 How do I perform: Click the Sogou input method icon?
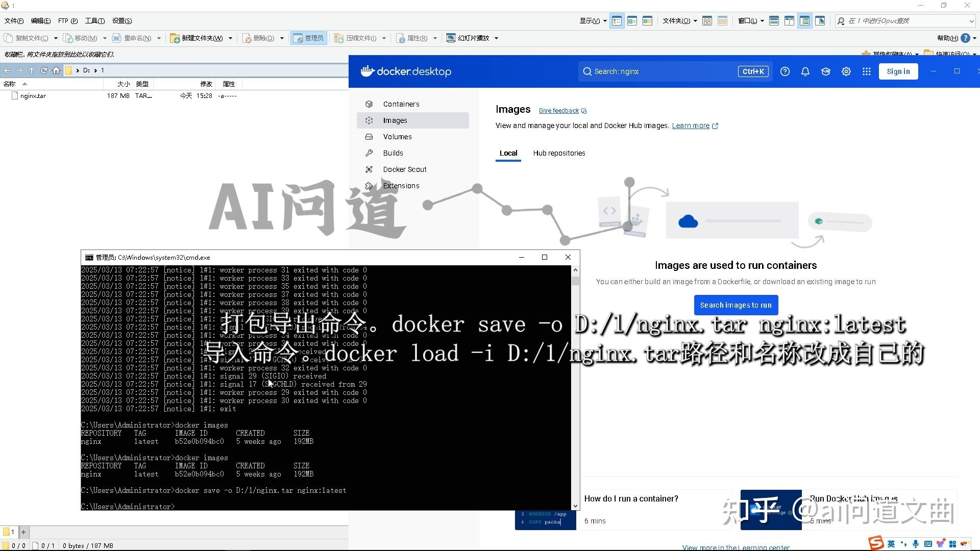[x=876, y=543]
